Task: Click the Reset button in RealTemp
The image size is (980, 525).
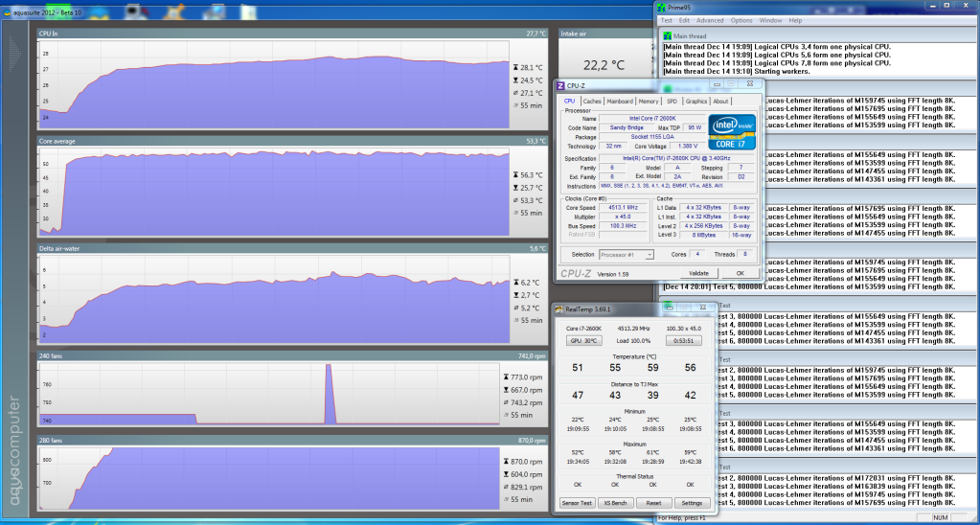Action: (653, 503)
